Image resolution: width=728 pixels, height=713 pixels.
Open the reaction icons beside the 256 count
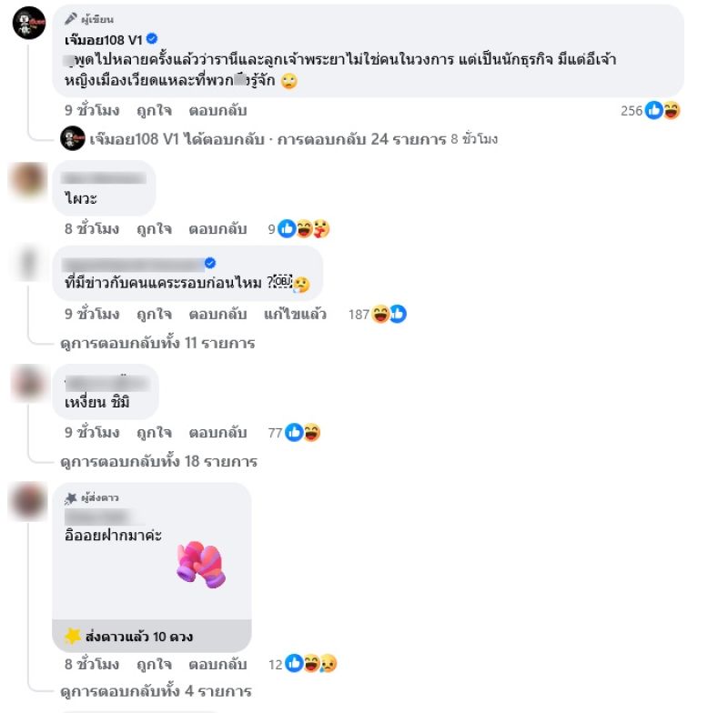(x=662, y=110)
